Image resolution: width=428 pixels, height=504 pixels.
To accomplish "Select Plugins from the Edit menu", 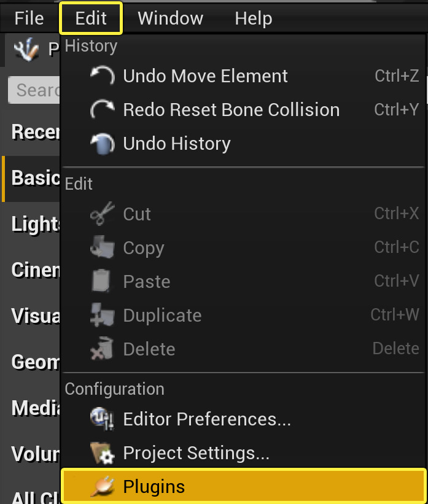I will (x=155, y=486).
